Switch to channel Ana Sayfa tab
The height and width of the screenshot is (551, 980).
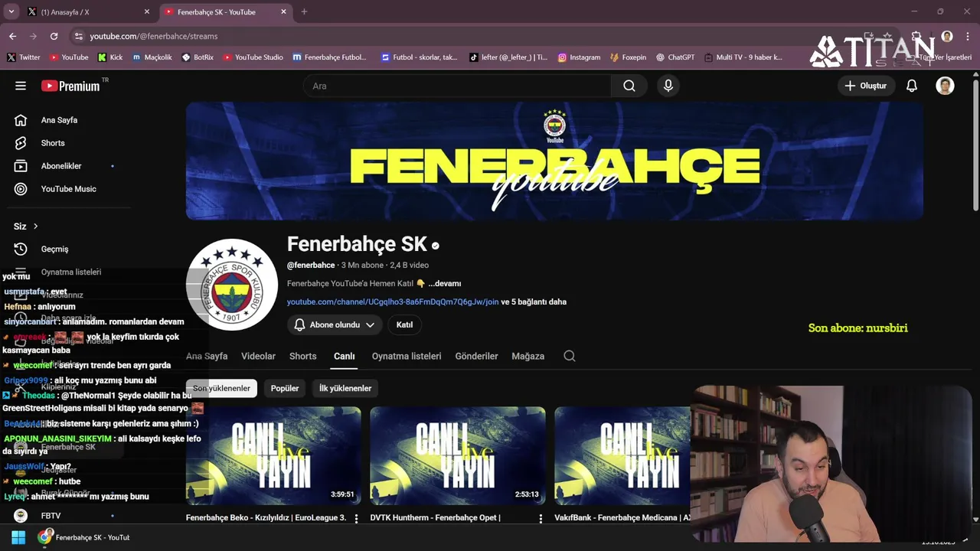207,356
